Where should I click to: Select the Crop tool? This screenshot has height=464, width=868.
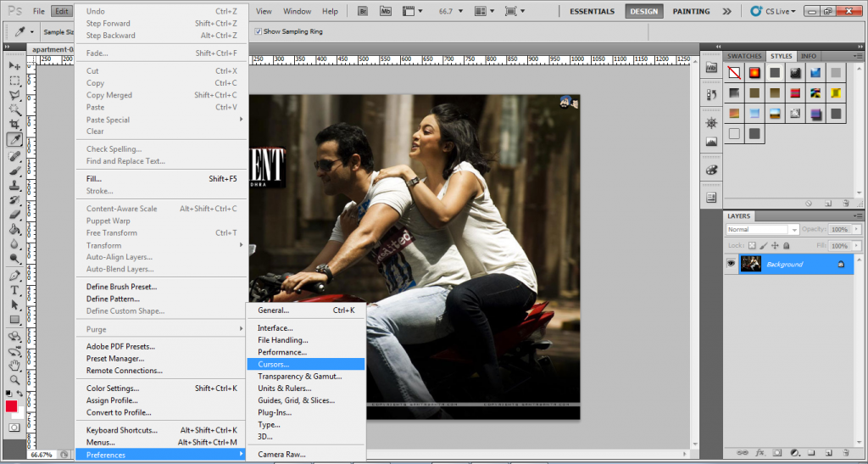pyautogui.click(x=15, y=125)
